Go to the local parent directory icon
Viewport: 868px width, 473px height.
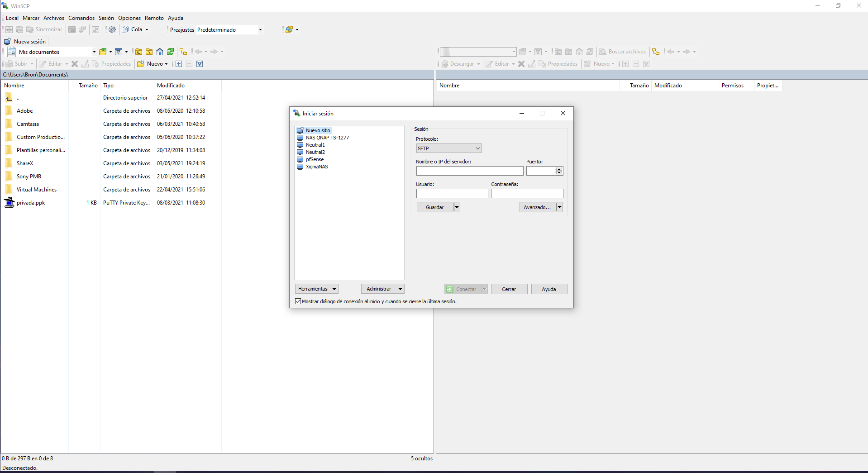pos(138,52)
